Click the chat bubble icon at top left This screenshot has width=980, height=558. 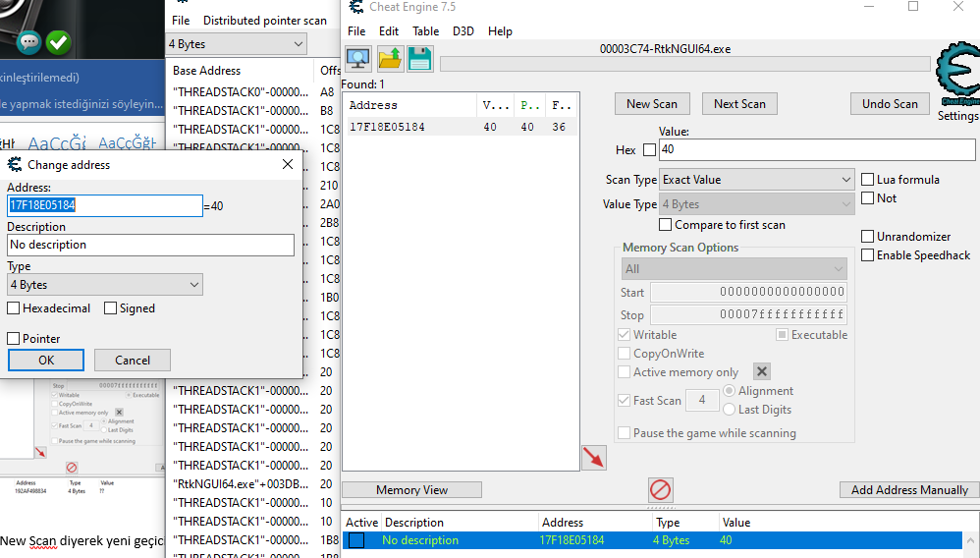coord(28,42)
